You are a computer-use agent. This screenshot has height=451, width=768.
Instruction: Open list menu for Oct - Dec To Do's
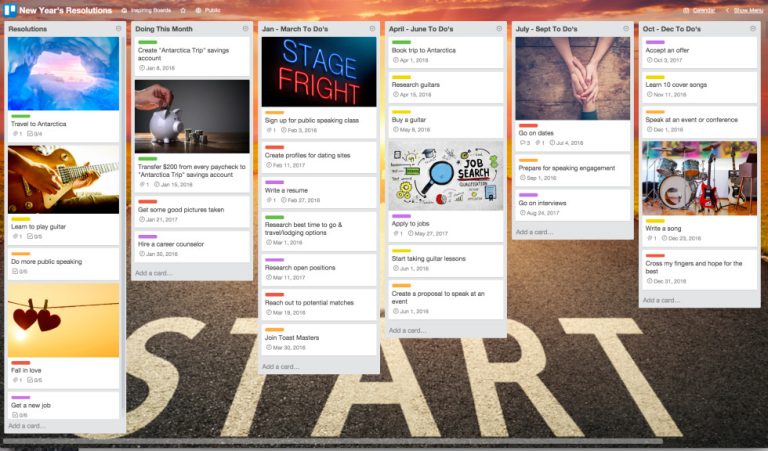click(753, 29)
